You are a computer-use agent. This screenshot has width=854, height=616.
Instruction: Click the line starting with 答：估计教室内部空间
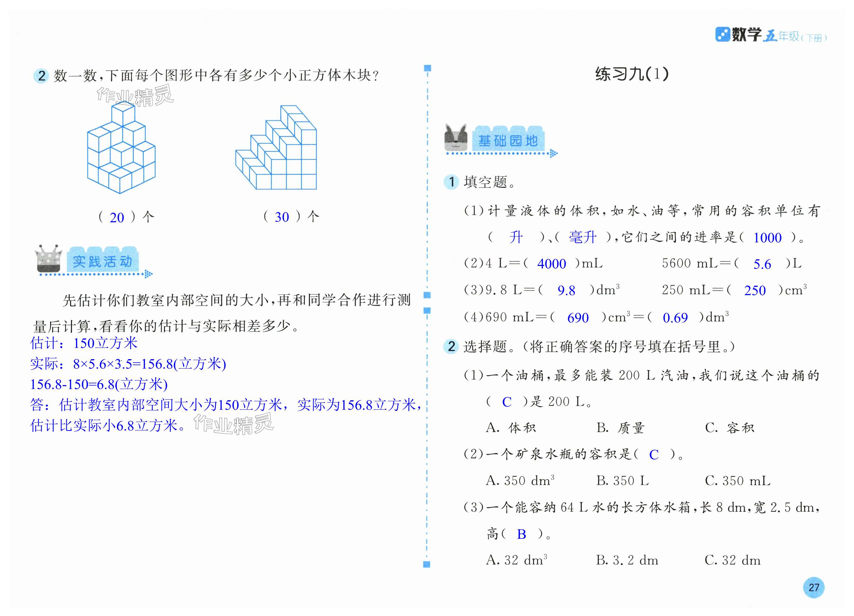point(226,405)
